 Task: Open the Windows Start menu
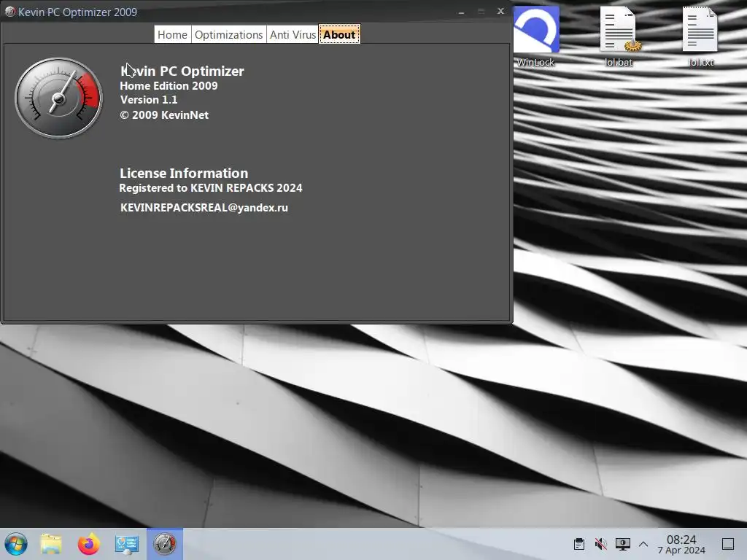point(16,544)
